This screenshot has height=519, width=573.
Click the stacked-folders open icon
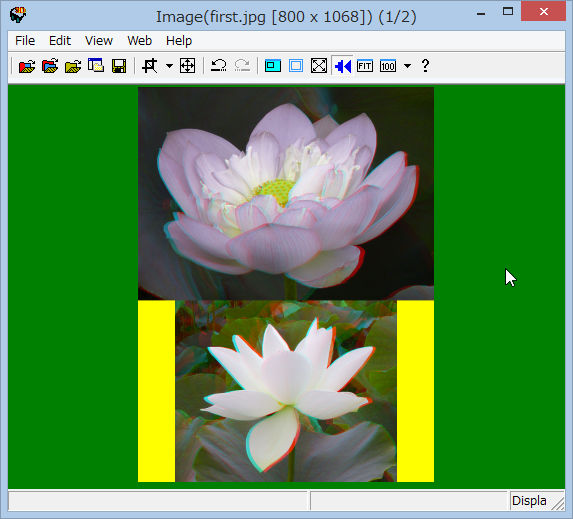(x=50, y=66)
